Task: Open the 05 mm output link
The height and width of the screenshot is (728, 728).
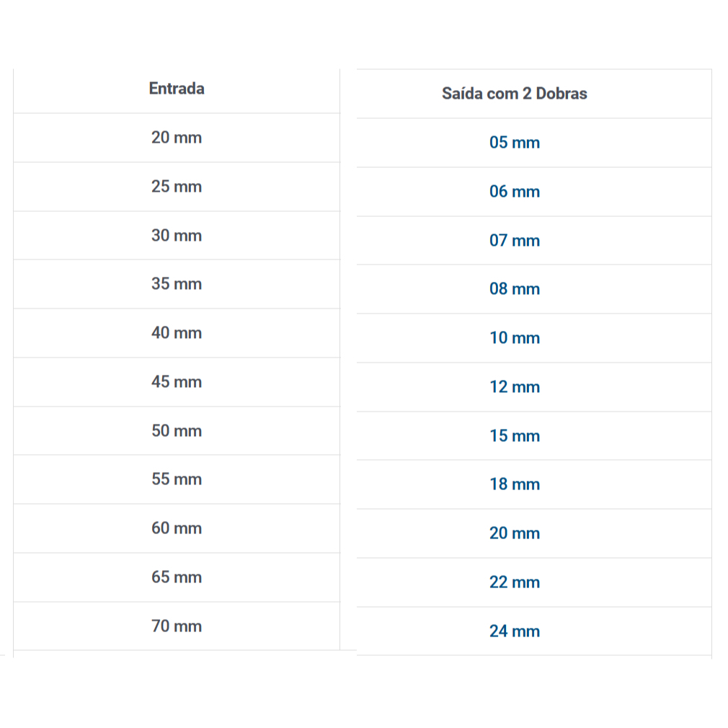Action: pyautogui.click(x=515, y=143)
